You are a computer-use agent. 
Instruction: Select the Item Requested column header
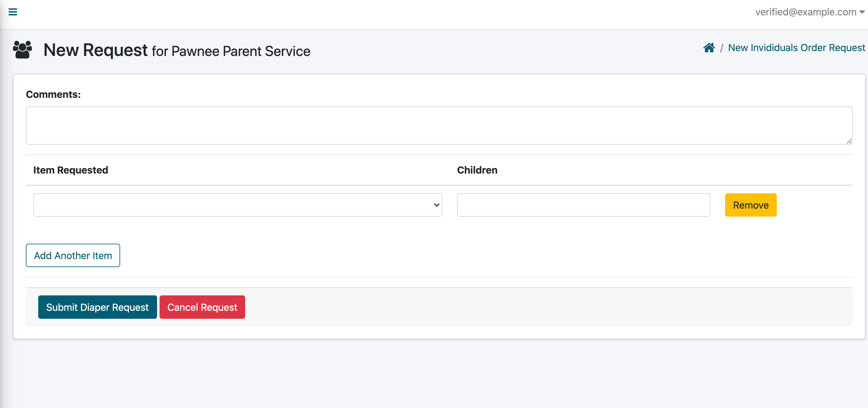click(71, 170)
